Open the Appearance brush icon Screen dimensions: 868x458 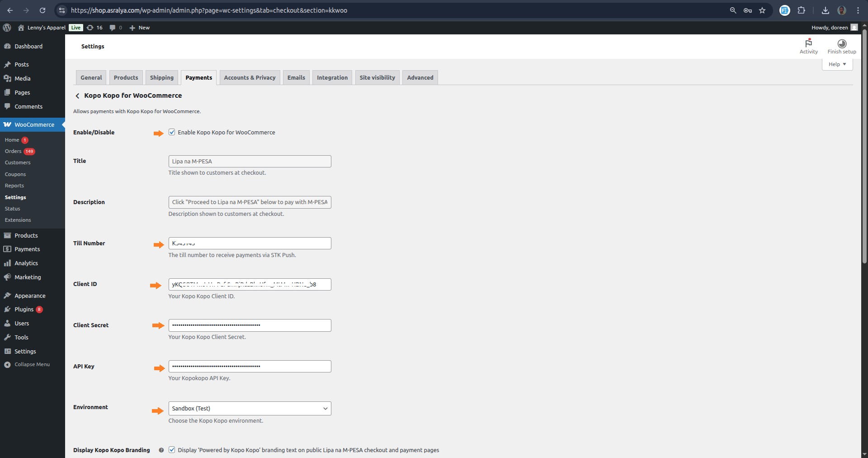click(x=7, y=295)
